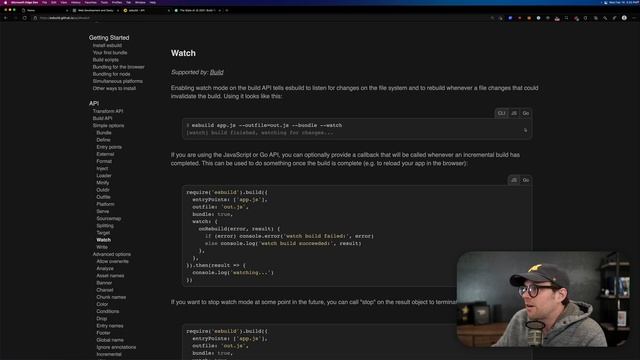Jump to Analyze option in sidebar

tap(105, 269)
